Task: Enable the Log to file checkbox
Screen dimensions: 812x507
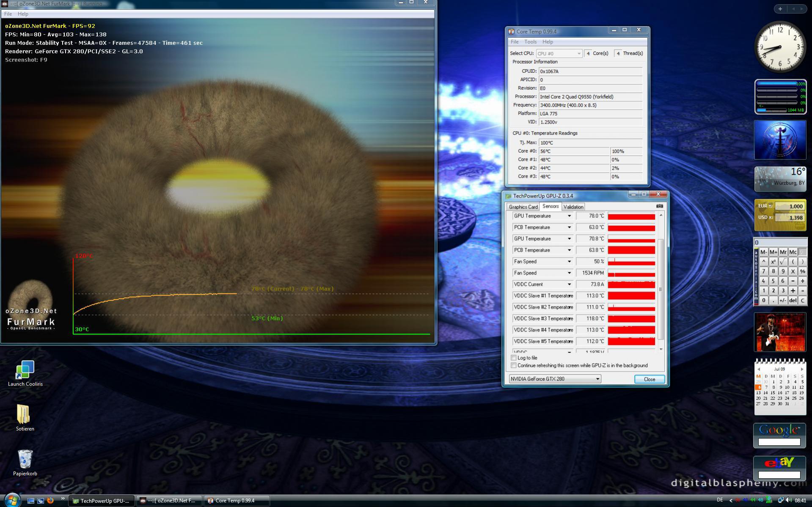Action: [513, 358]
